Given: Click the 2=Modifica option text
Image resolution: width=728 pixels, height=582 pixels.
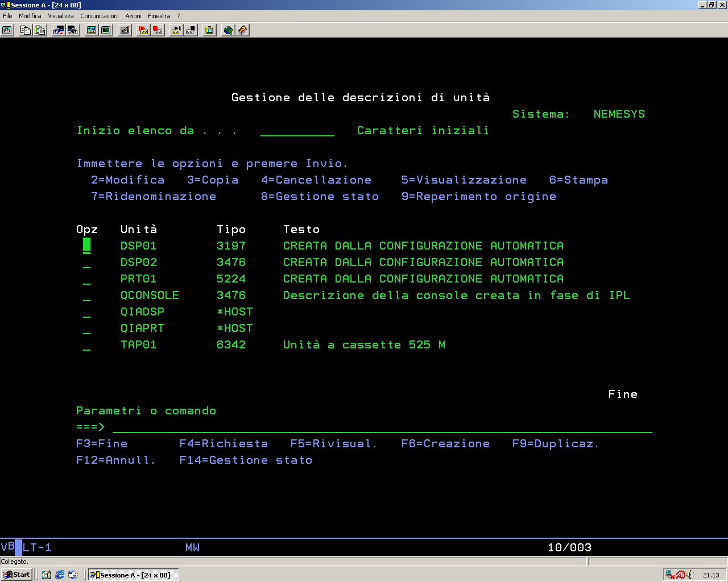Looking at the screenshot, I should click(x=127, y=180).
